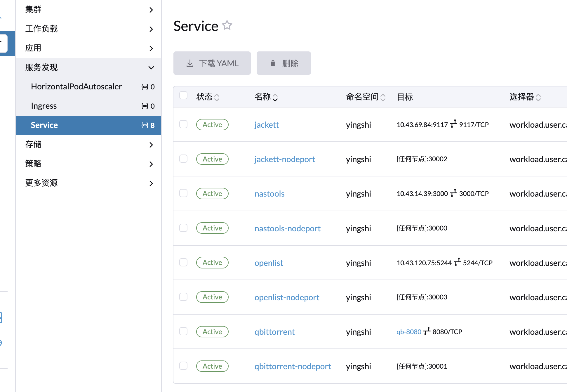Click the port icon in jackett target cell
Screen dimensions: 567x392
click(453, 124)
